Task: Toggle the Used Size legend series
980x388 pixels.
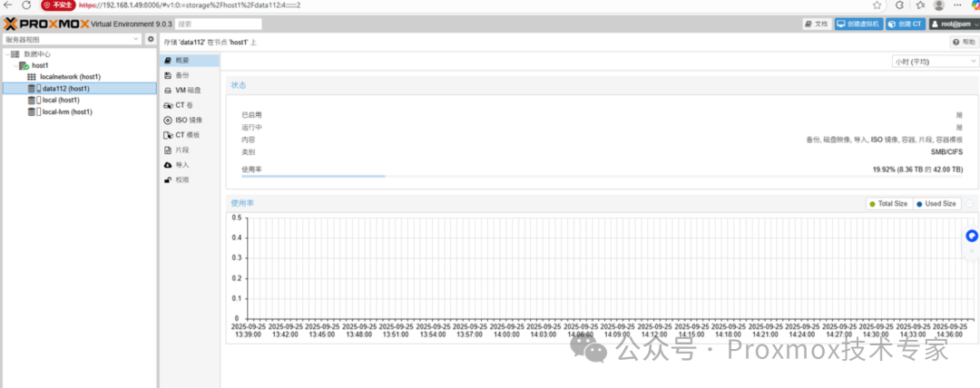Action: click(936, 204)
